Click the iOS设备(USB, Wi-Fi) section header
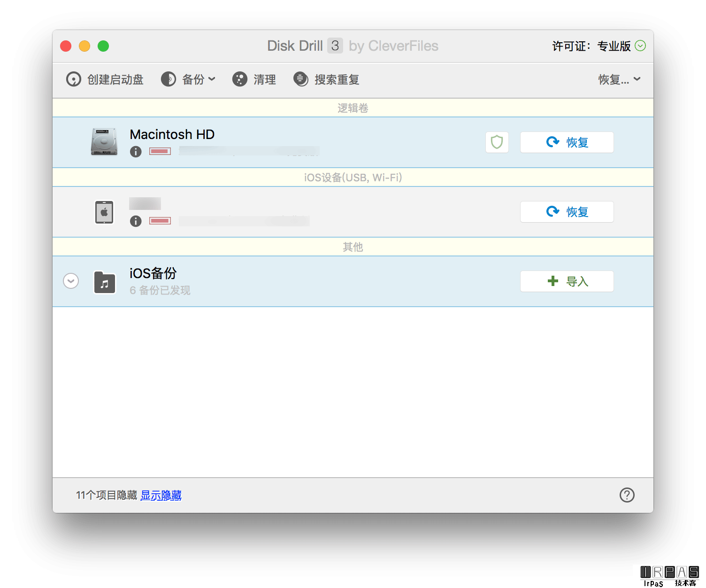This screenshot has width=706, height=588. [353, 178]
